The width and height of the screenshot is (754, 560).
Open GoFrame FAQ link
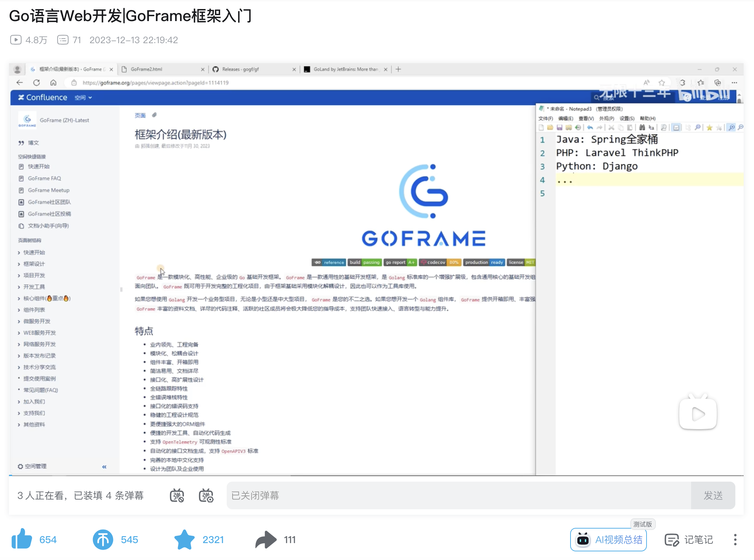40,178
